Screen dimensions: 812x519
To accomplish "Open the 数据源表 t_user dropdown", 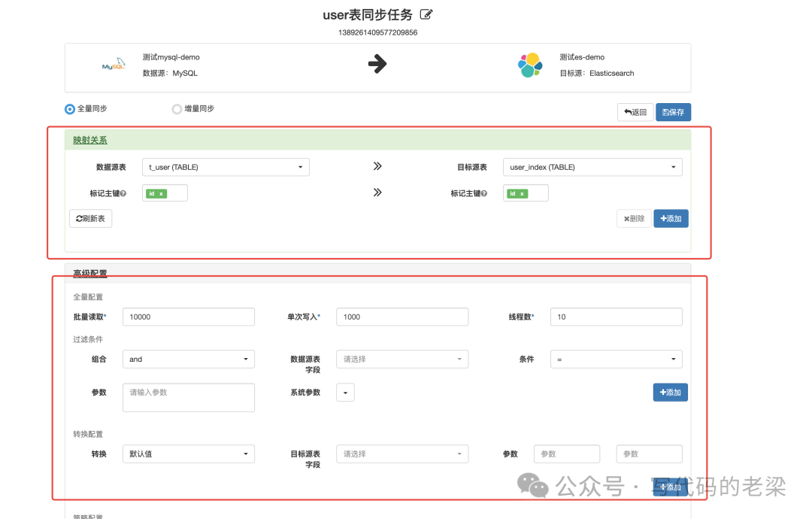I will [226, 167].
